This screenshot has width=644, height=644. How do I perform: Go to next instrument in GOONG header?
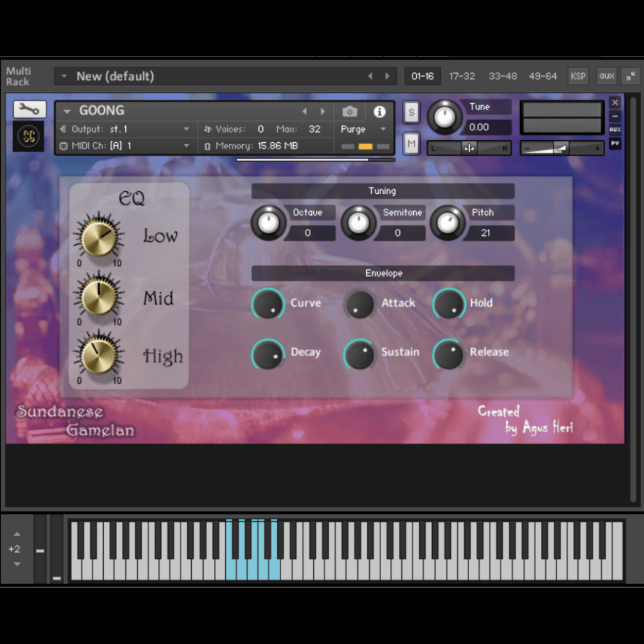pyautogui.click(x=323, y=111)
